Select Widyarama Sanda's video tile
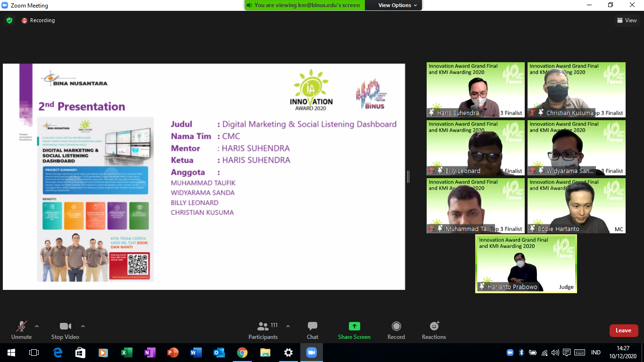Image resolution: width=644 pixels, height=362 pixels. [577, 148]
